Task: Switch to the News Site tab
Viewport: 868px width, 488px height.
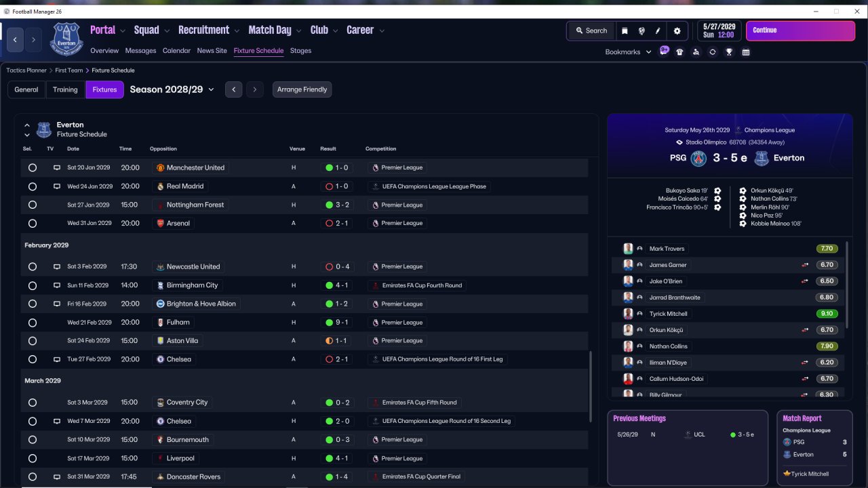Action: click(212, 51)
